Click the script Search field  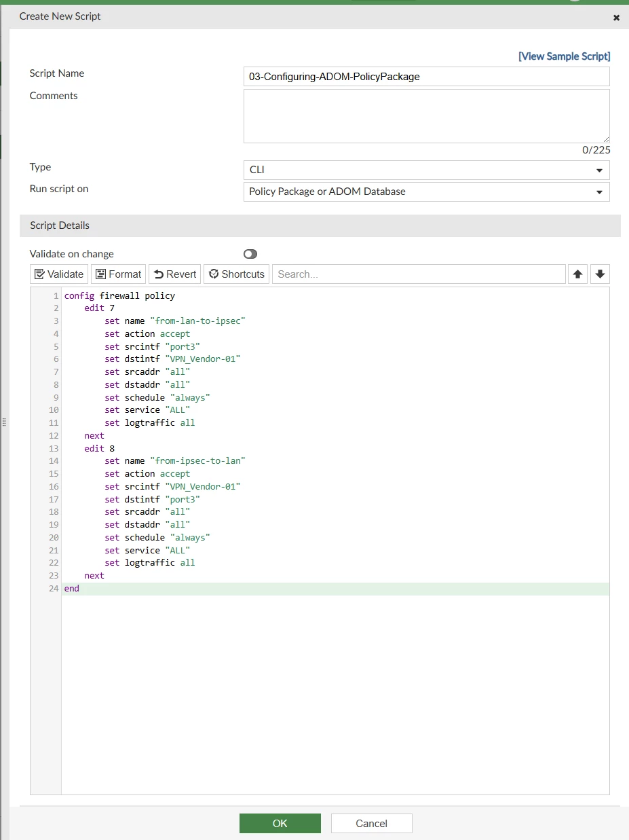tap(419, 274)
